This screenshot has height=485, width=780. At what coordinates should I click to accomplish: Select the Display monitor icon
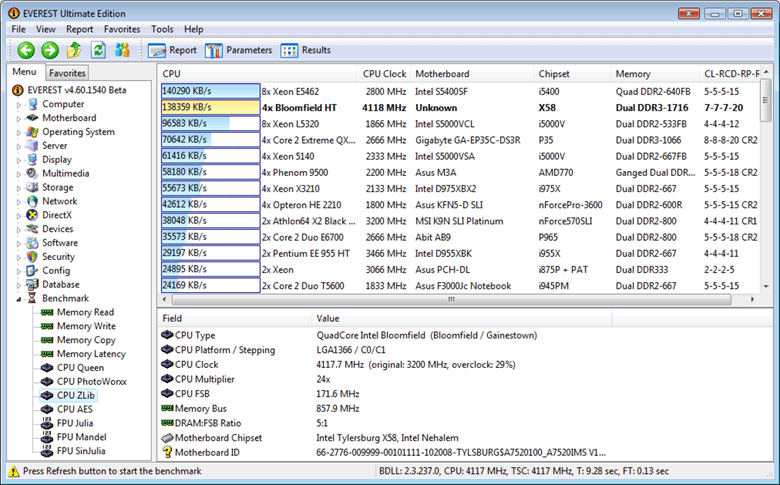pyautogui.click(x=32, y=160)
